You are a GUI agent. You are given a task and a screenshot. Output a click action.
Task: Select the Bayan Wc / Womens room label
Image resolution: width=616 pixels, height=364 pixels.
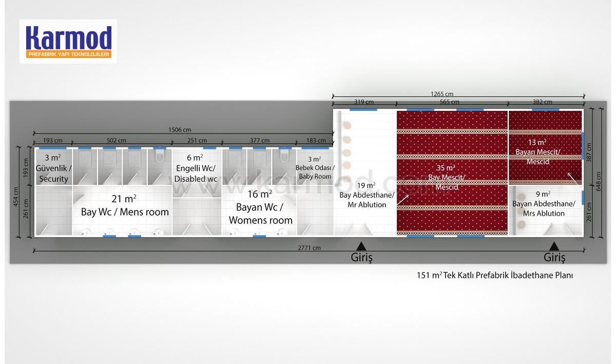(261, 207)
